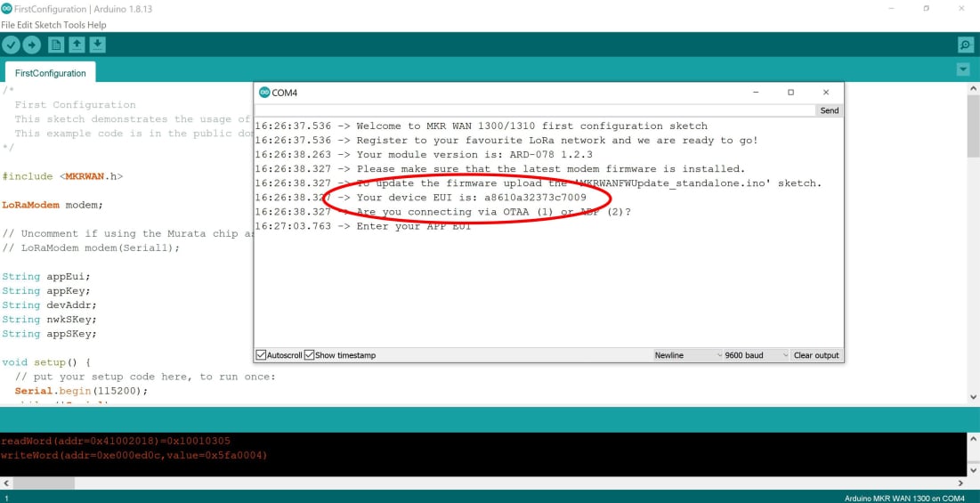Click the '#include <MKRWAN.h>' code line
Image resolution: width=980 pixels, height=503 pixels.
[x=62, y=176]
